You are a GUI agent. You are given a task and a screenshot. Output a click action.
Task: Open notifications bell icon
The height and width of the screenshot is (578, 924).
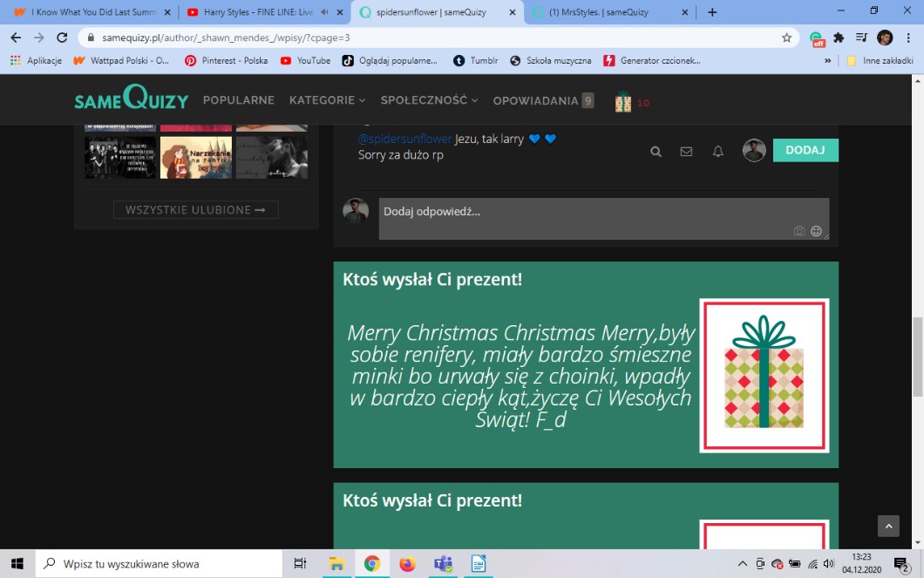pos(718,151)
